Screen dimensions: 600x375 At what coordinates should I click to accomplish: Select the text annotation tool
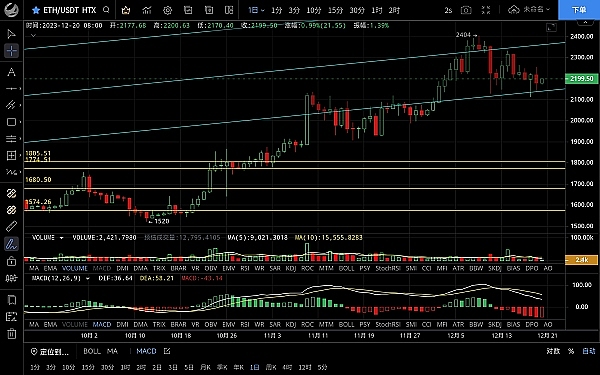coord(11,72)
